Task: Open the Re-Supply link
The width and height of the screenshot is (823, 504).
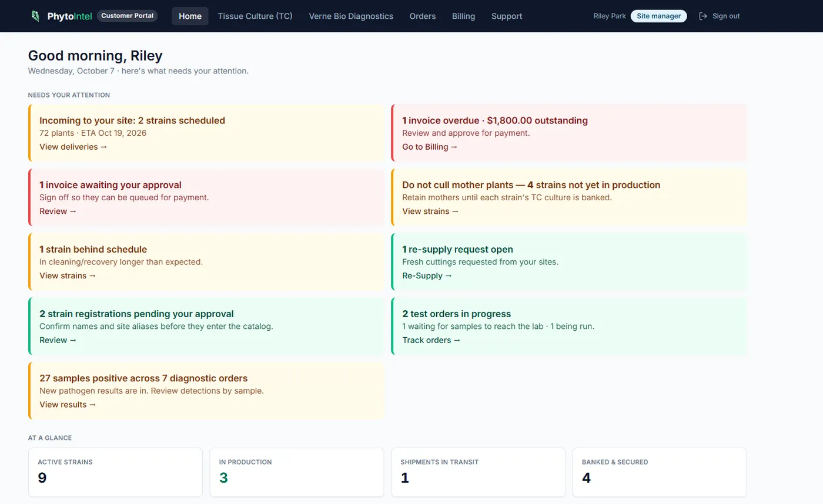Action: point(427,275)
